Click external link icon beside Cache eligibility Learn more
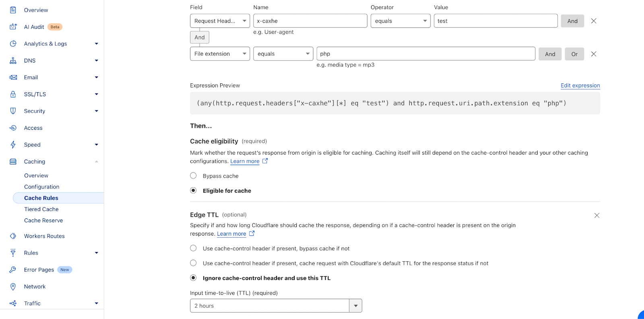 [265, 161]
